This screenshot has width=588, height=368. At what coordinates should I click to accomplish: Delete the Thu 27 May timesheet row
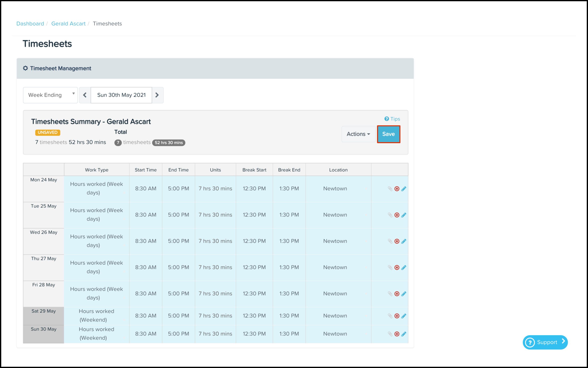coord(397,267)
